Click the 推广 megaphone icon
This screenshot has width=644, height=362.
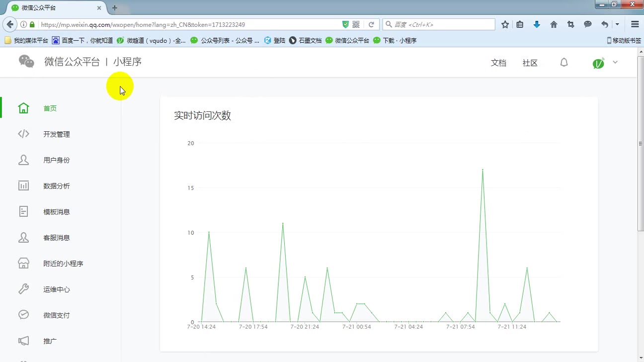(23, 341)
